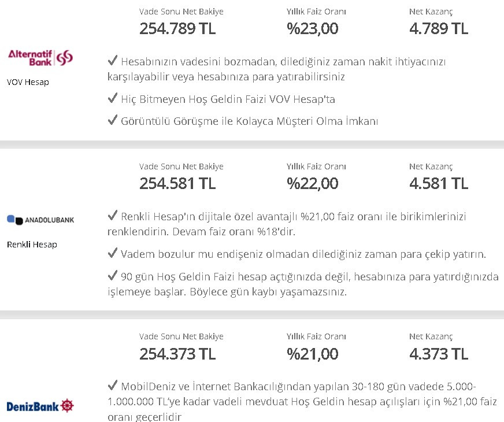The image size is (504, 422).
Task: Click the %22,00 Anadolubank interest rate
Action: pyautogui.click(x=312, y=183)
